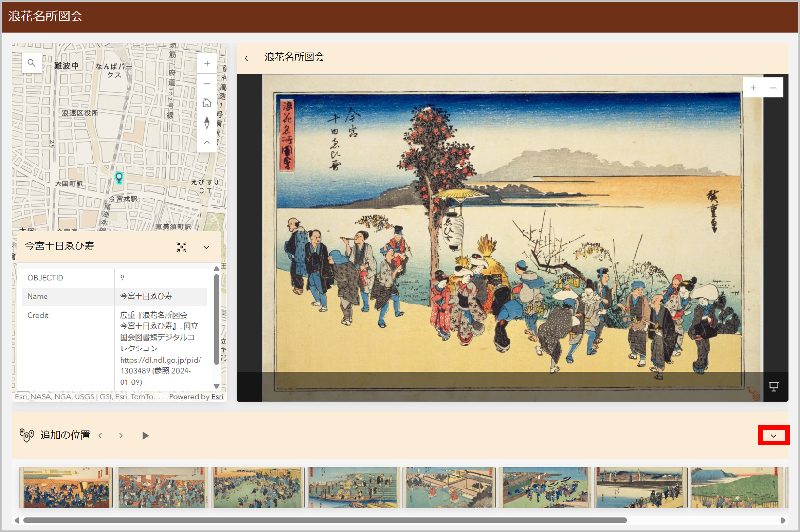Select the first thumbnail in the gallery

(66, 487)
